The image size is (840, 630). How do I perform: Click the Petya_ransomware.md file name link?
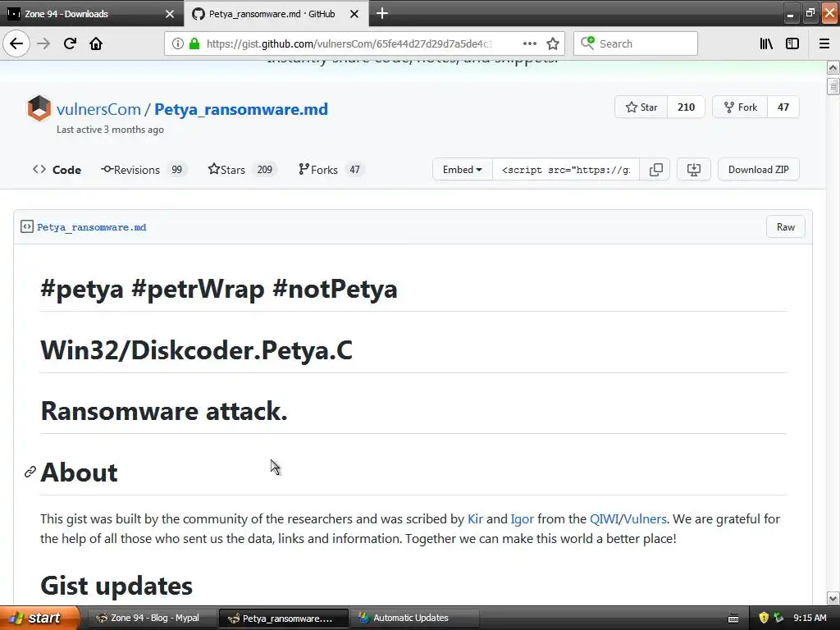(x=92, y=227)
